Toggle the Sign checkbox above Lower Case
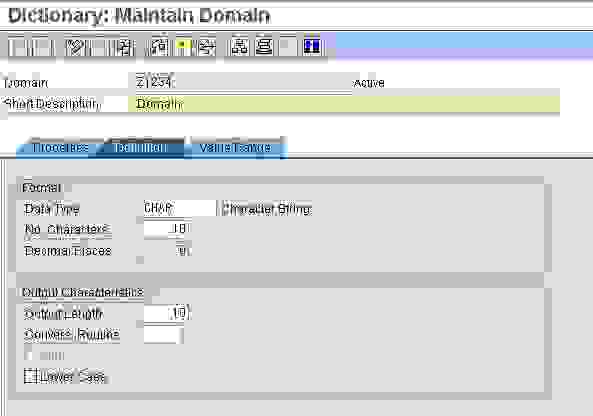This screenshot has height=416, width=593. click(x=28, y=355)
